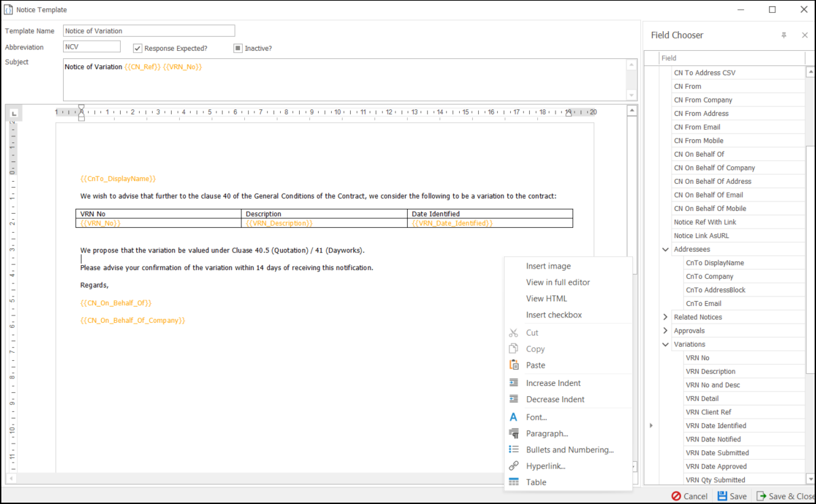This screenshot has width=816, height=504.
Task: Click the Copy icon in context menu
Action: click(x=513, y=349)
